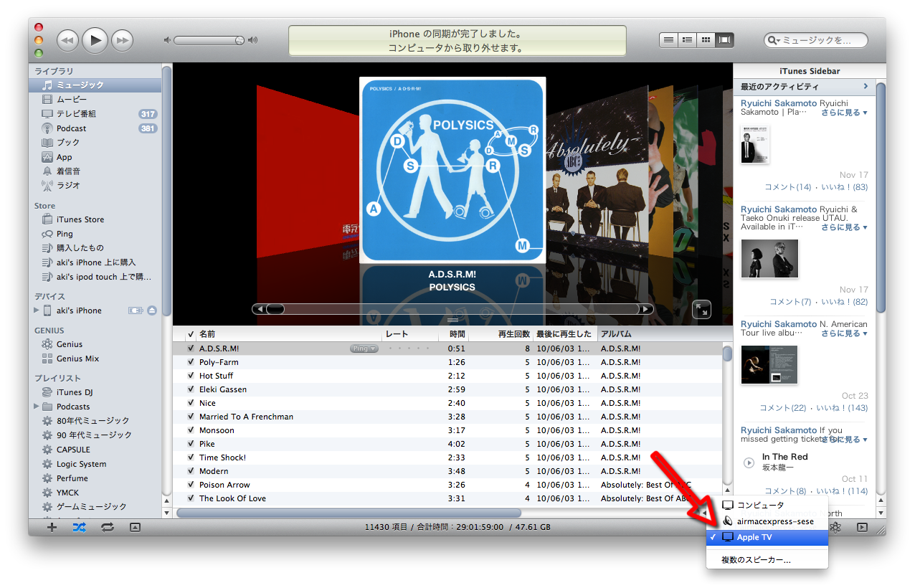Image resolution: width=915 pixels, height=588 pixels.
Task: Expand さらに見る on the N. American Tour post
Action: [844, 333]
